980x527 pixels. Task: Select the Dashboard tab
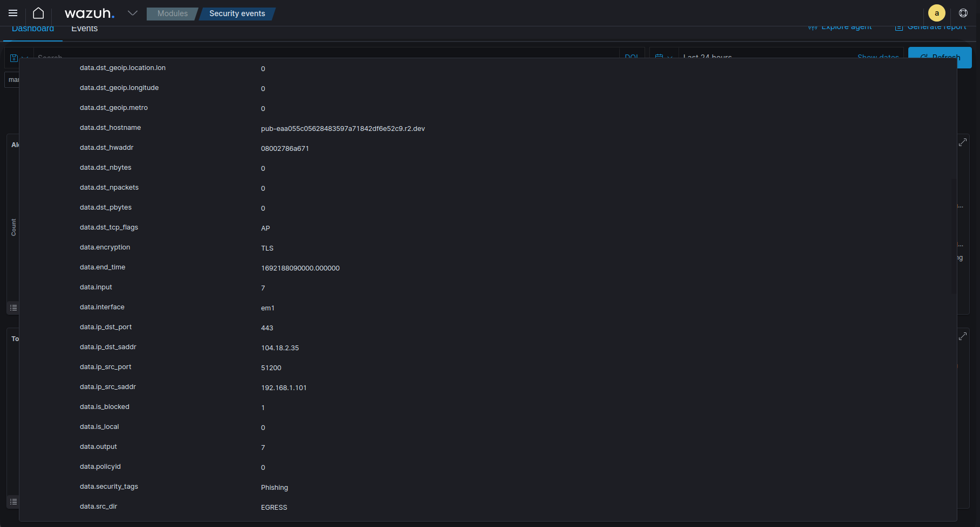coord(33,30)
